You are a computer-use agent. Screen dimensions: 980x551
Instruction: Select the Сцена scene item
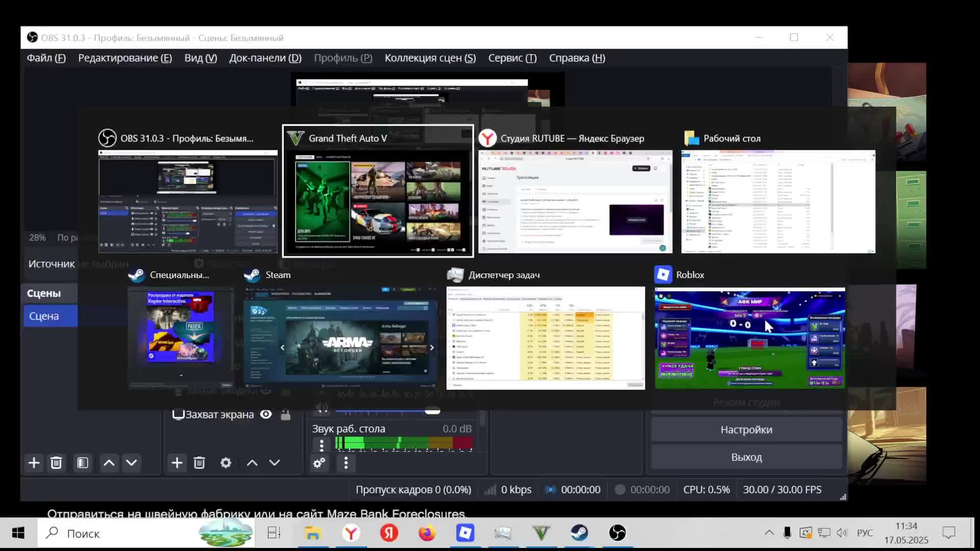click(51, 316)
